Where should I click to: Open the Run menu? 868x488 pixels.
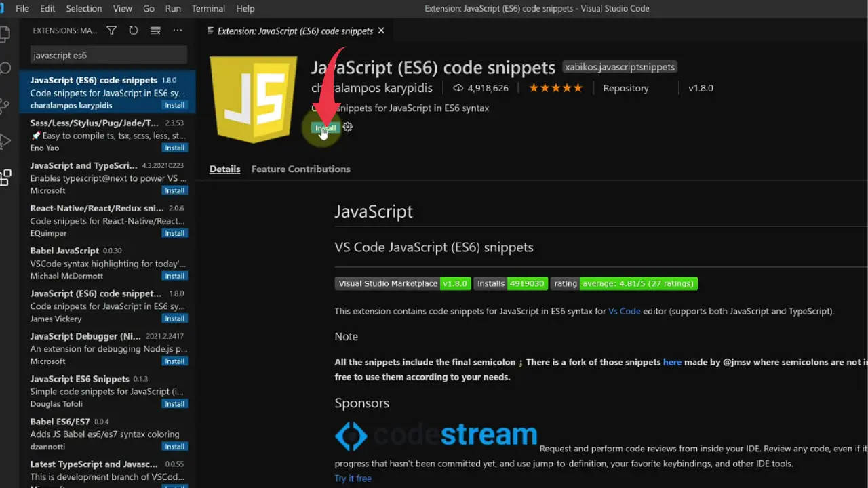coord(173,9)
